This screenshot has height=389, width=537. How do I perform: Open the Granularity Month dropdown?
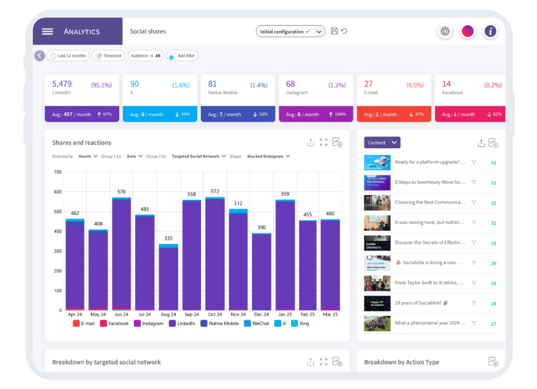tap(88, 156)
